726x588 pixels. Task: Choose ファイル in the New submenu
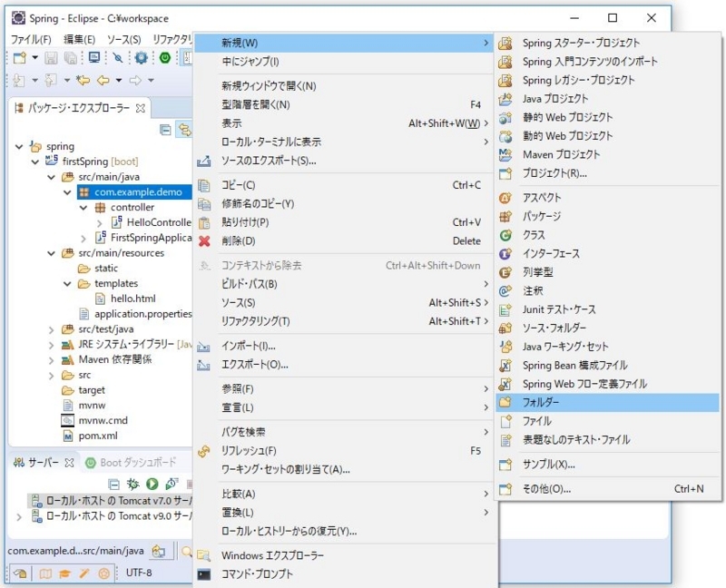607,421
